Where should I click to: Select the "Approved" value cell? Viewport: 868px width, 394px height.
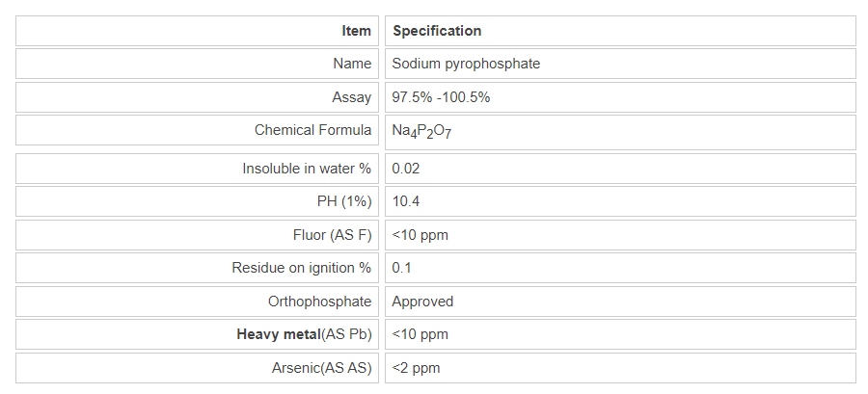[422, 302]
